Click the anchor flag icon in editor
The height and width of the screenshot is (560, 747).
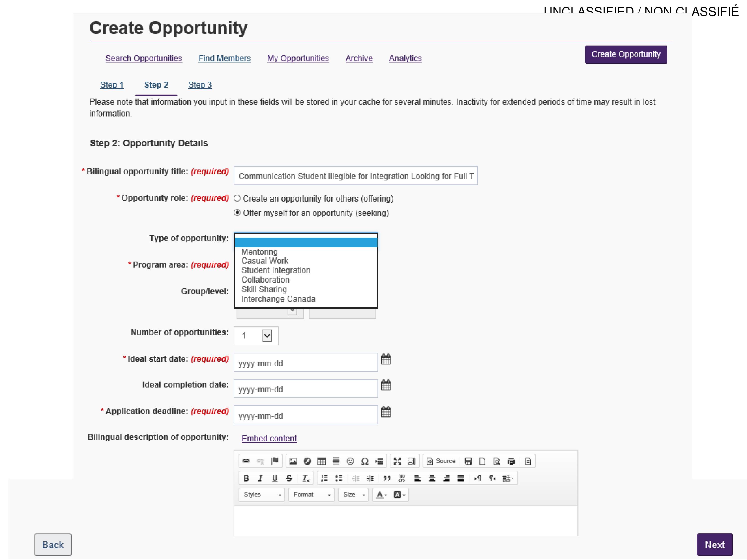point(275,461)
